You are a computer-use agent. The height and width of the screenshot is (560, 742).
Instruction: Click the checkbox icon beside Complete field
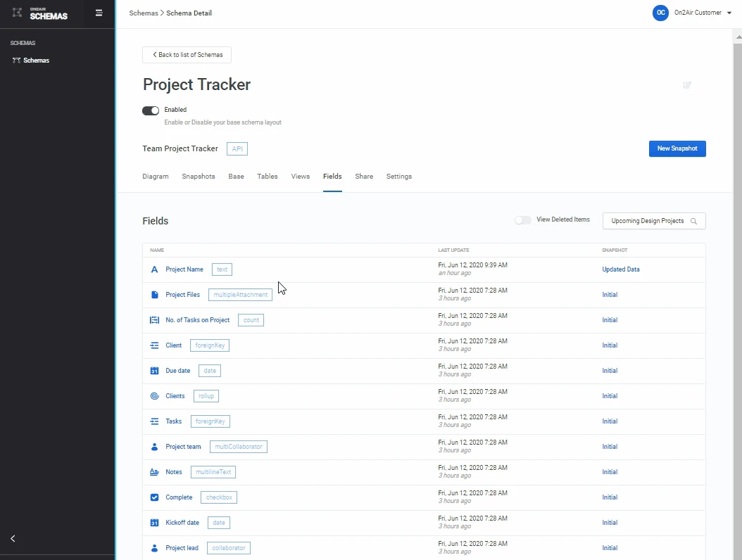point(155,497)
